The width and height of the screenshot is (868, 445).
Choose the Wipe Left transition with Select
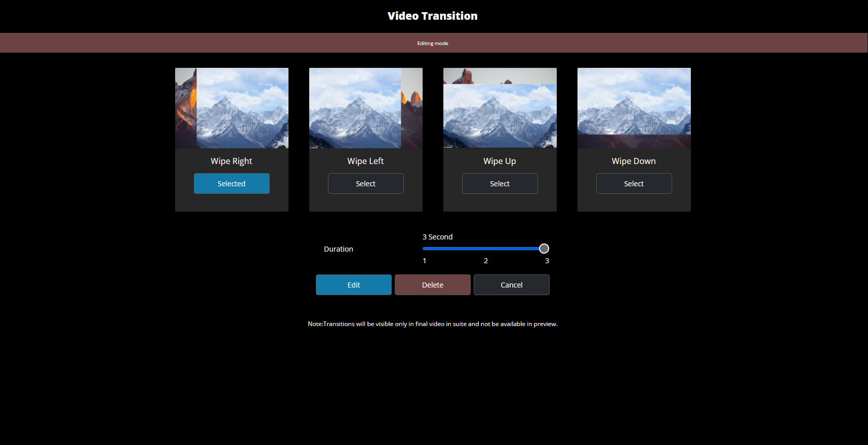[365, 184]
